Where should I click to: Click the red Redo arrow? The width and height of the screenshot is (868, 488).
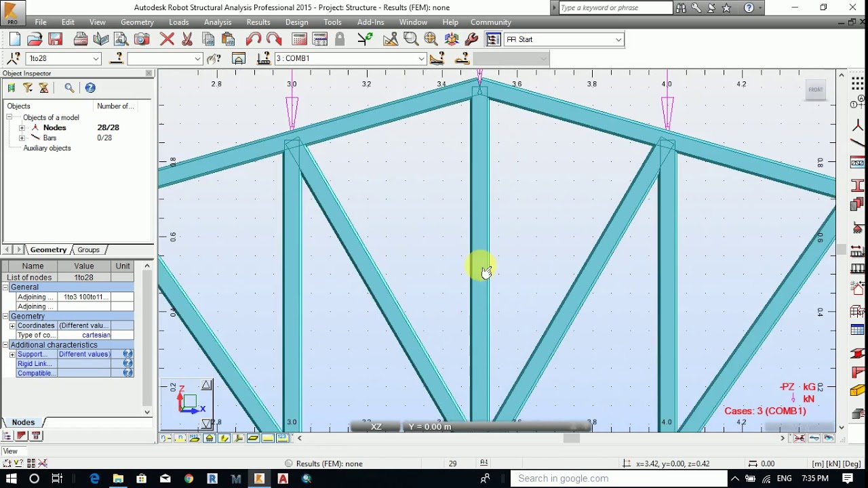point(274,39)
